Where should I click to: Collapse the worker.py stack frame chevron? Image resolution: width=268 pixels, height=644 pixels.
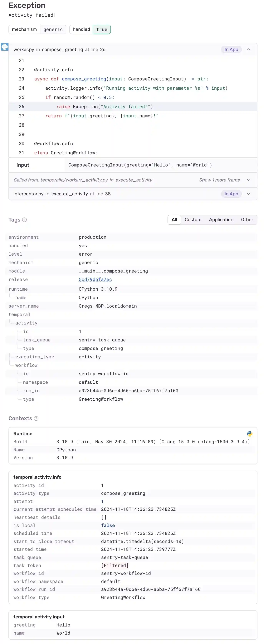[x=249, y=49]
